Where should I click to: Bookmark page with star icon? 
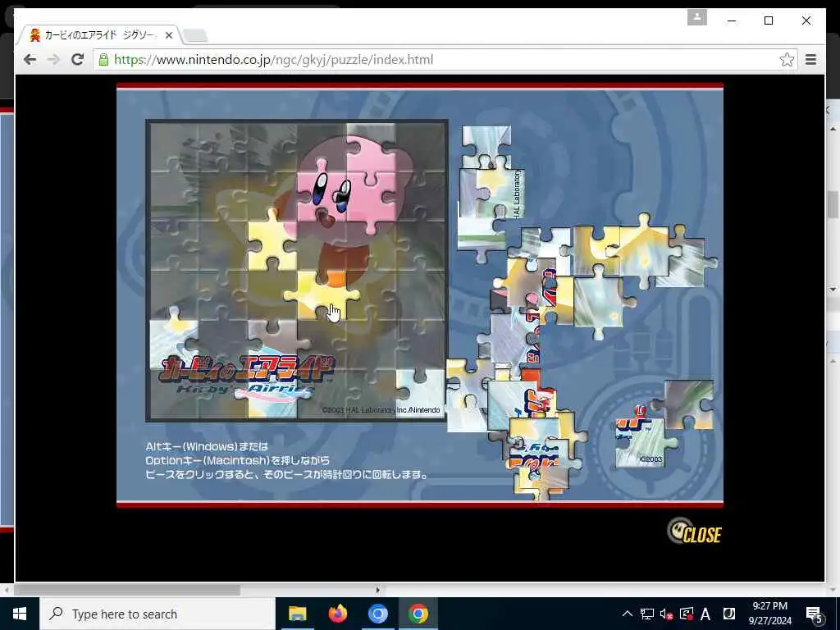787,59
